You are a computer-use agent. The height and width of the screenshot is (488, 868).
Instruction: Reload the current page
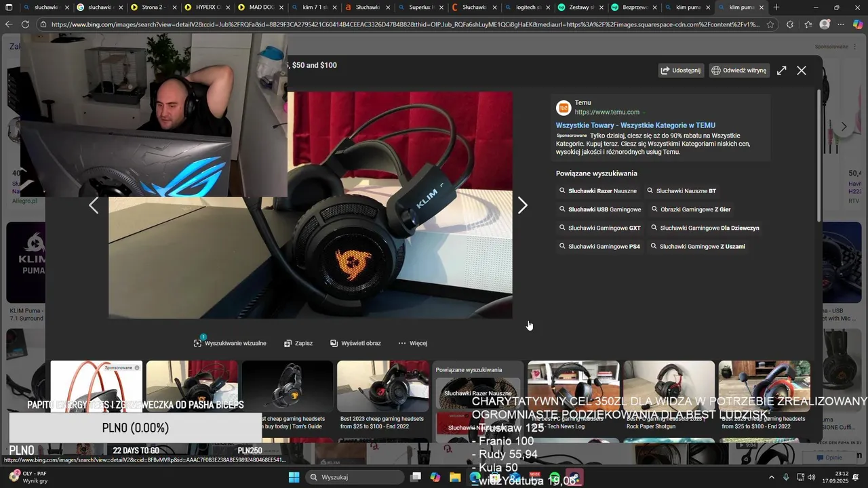pos(25,24)
